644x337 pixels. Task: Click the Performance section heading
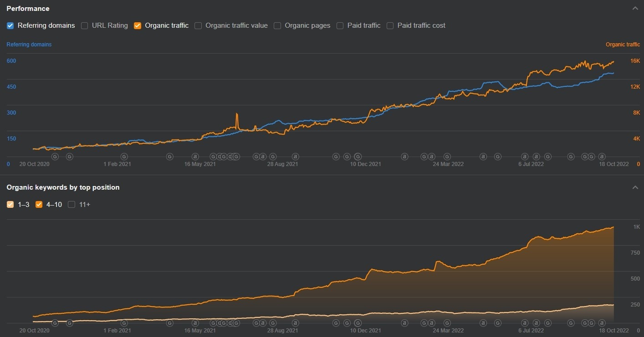[x=28, y=8]
